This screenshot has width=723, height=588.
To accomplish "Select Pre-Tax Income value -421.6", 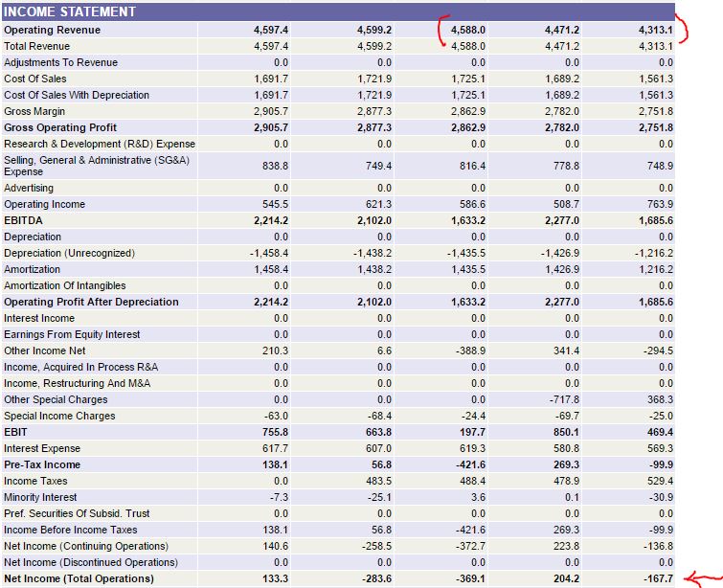I will click(470, 464).
